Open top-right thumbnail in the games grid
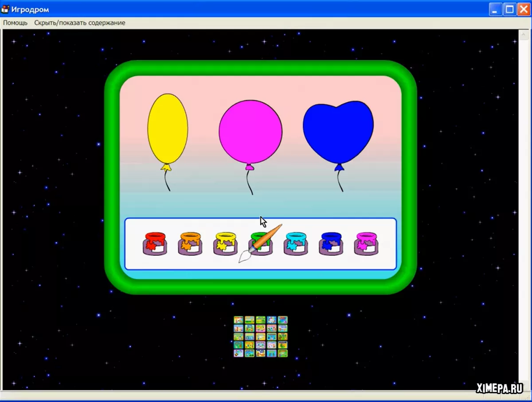The width and height of the screenshot is (532, 402). [x=283, y=320]
